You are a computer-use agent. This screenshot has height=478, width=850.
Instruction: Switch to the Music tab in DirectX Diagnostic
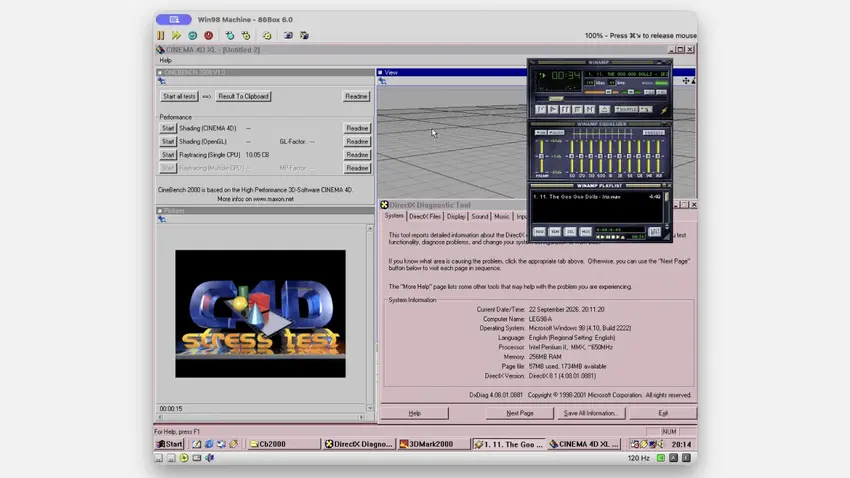501,216
